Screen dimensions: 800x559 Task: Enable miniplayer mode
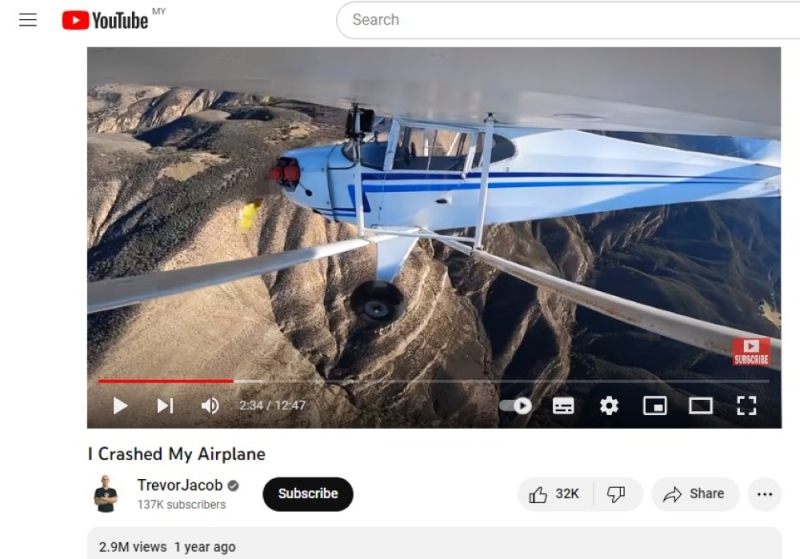(655, 406)
